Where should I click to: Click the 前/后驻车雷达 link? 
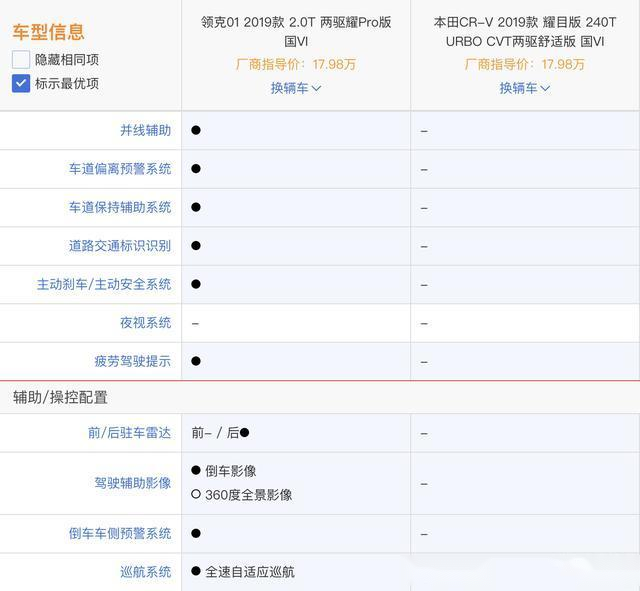point(129,433)
